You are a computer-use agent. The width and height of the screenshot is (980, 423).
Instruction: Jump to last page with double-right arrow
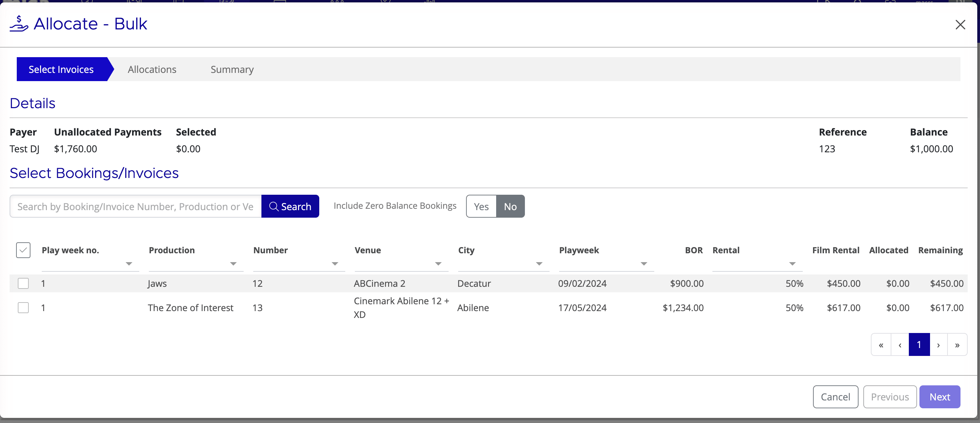[x=957, y=345]
